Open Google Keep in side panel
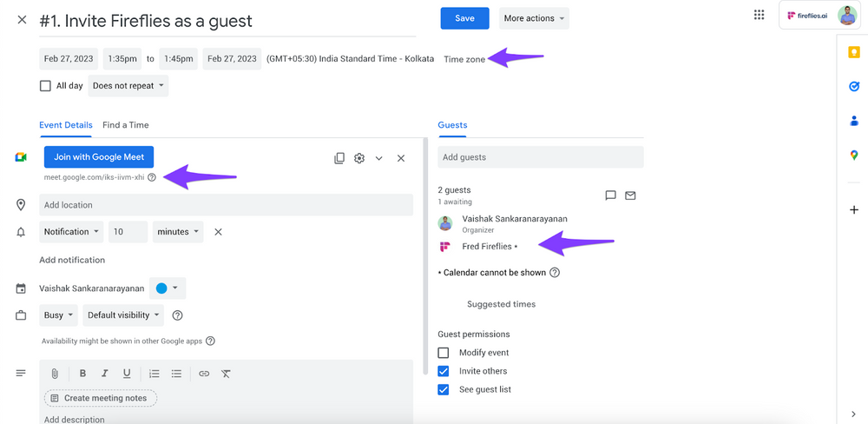Image resolution: width=868 pixels, height=424 pixels. point(854,53)
